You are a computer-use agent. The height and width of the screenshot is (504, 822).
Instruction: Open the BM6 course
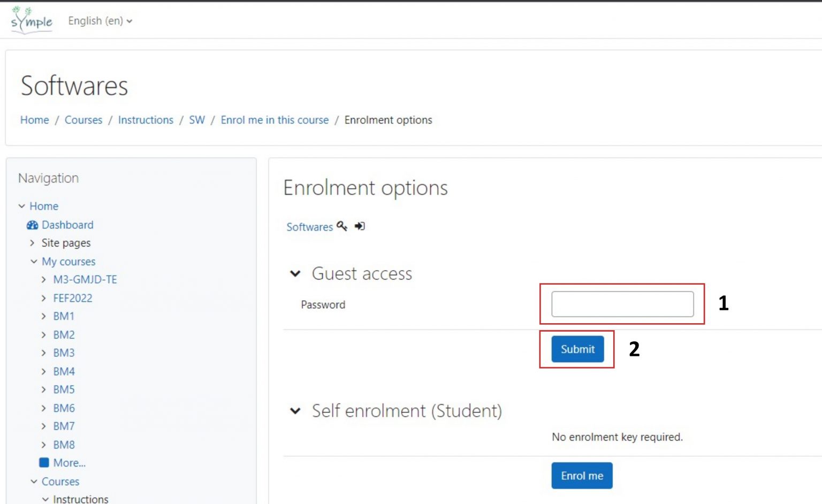64,408
